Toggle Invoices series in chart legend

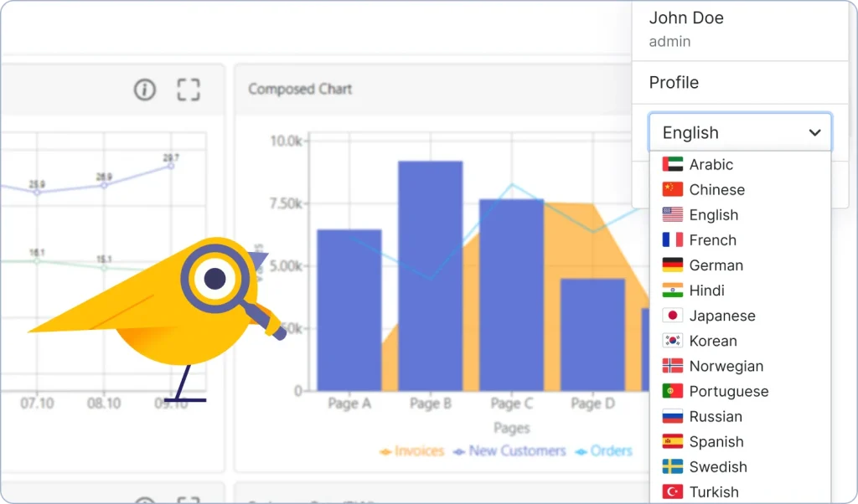411,451
